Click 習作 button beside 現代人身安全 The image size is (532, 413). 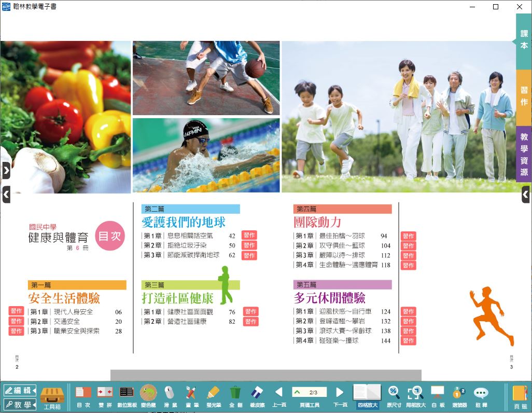click(x=16, y=311)
